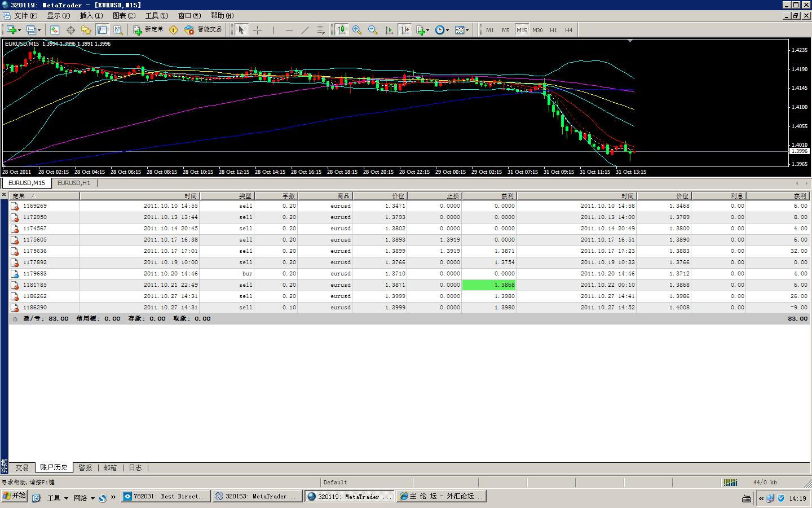Expand the new chart dropdown arrow

pos(20,30)
